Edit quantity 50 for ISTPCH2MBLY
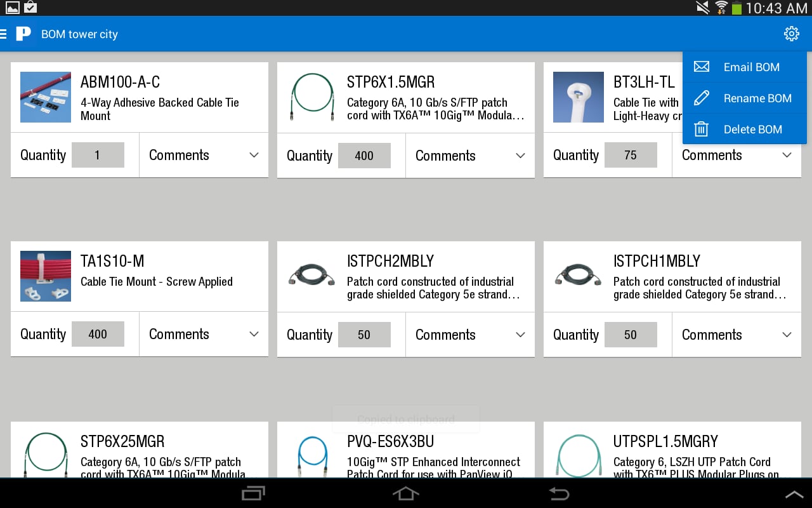Viewport: 812px width, 508px height. tap(364, 335)
